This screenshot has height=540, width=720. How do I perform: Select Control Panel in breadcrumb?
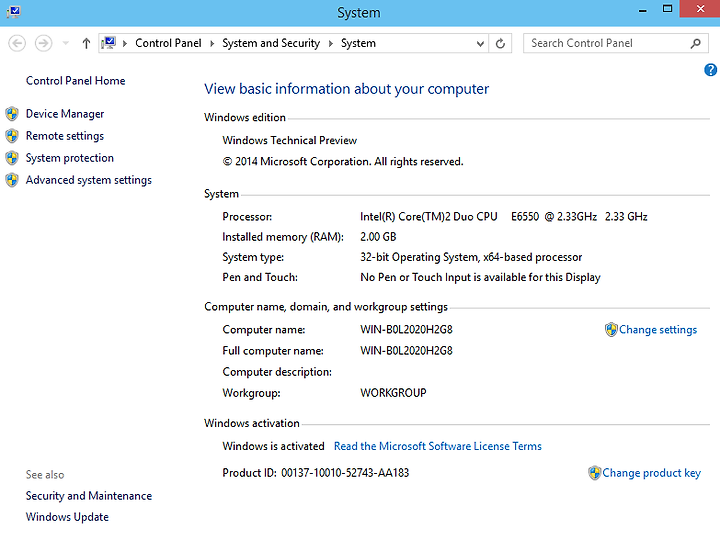168,43
